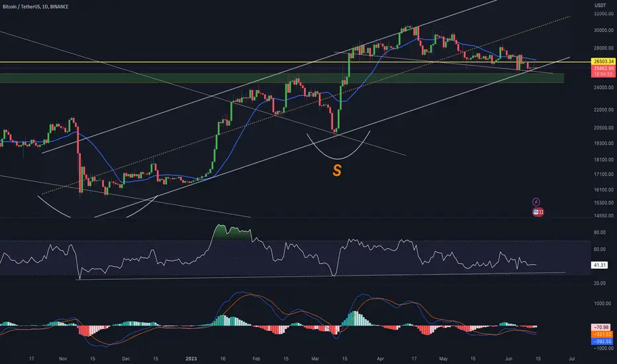
Task: Click the MACD −1000.00 axis label
Action: point(602,348)
